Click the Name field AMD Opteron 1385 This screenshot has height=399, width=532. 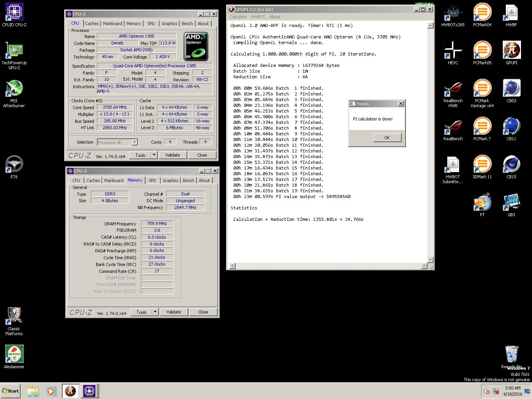[x=136, y=36]
